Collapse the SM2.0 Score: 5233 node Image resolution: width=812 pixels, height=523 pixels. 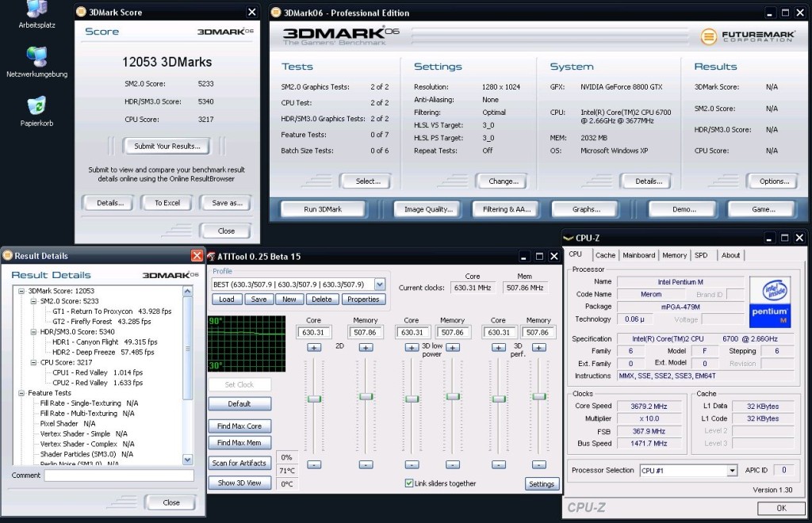pyautogui.click(x=33, y=301)
